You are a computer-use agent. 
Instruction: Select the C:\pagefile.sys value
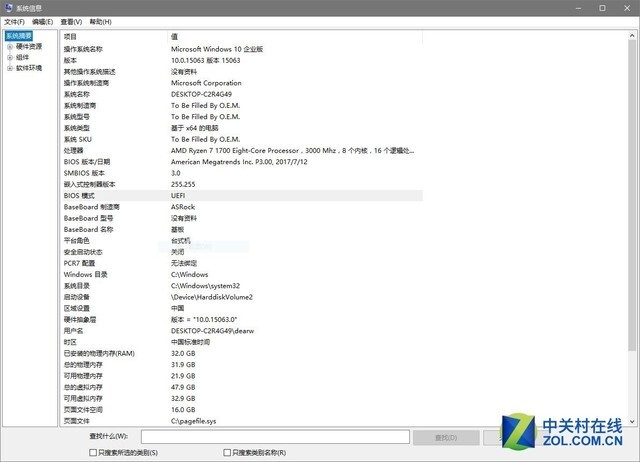point(193,421)
